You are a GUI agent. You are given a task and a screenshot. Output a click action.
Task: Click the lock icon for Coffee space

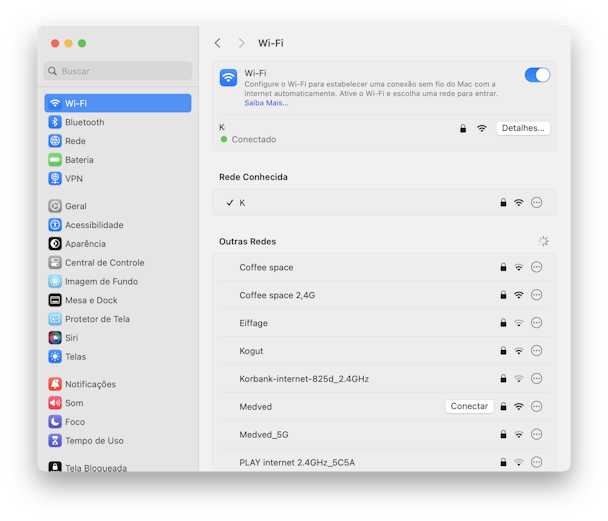(x=503, y=267)
